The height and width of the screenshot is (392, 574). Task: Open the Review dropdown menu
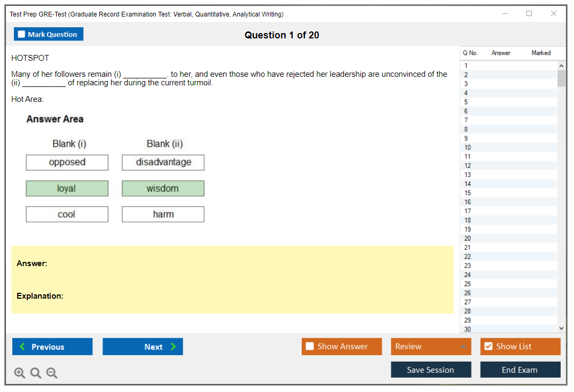[430, 347]
